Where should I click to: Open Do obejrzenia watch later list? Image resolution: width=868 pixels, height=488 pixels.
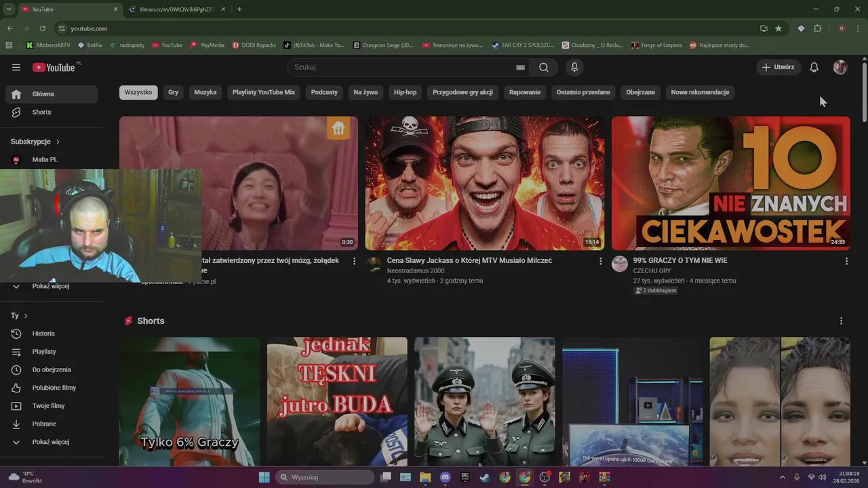click(x=52, y=369)
